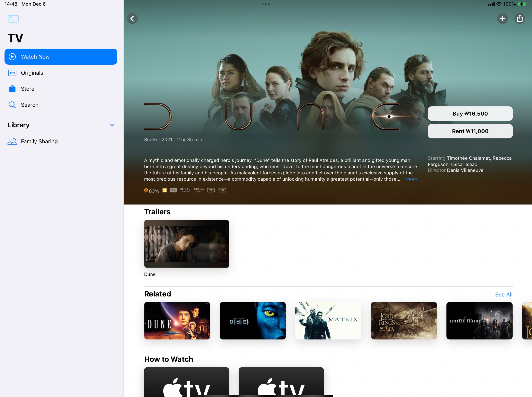Image resolution: width=532 pixels, height=397 pixels.
Task: Open the second Apple TV How to Watch card
Action: (x=281, y=382)
